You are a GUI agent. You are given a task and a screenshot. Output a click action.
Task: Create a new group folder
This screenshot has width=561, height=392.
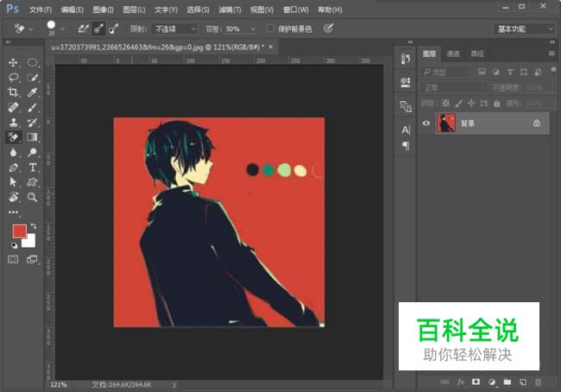tap(507, 382)
